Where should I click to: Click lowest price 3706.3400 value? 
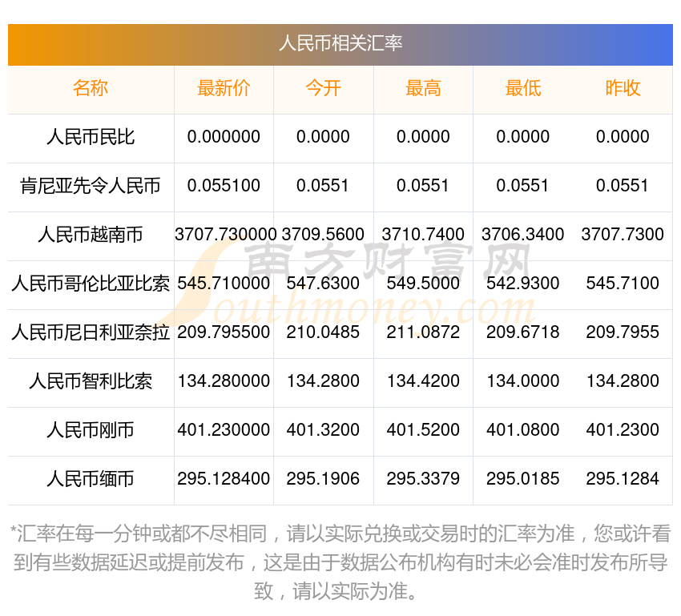523,235
